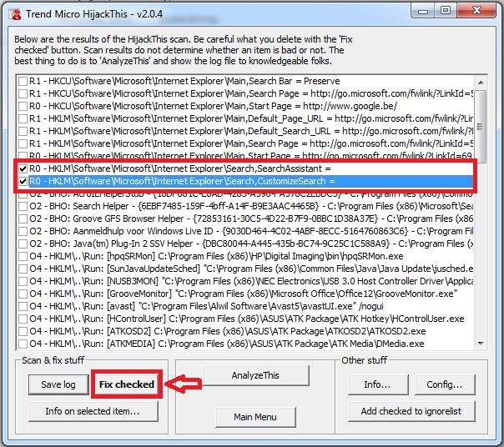
Task: Click Add checked to ignorelist
Action: 411,411
